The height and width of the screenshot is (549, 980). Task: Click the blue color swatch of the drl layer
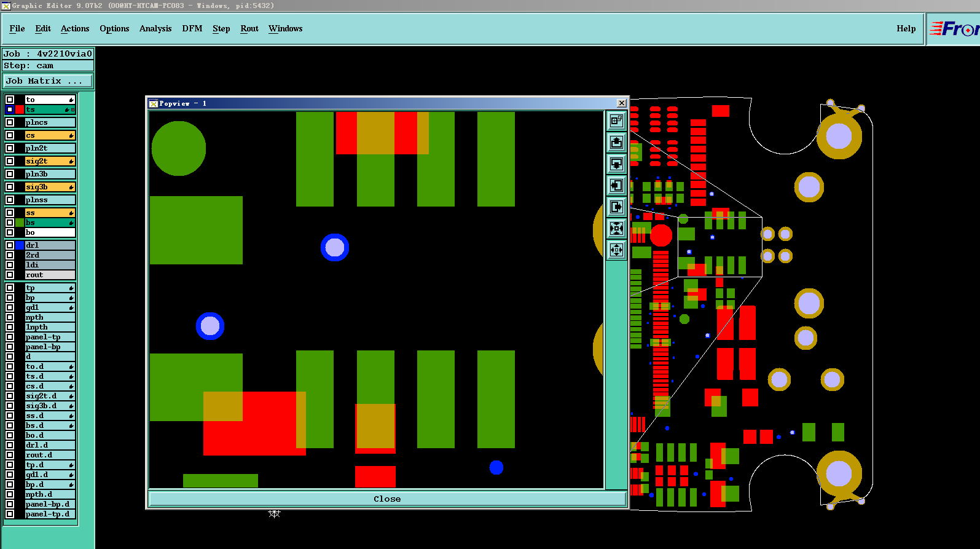click(x=20, y=245)
